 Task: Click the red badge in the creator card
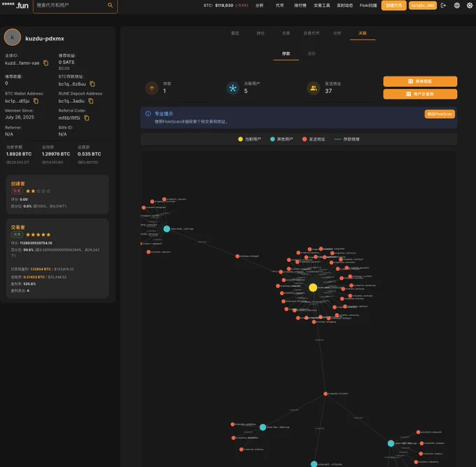17,191
